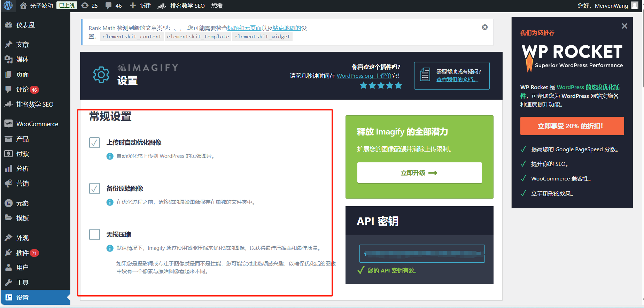Open 排名数学 SEO in the sidebar
The width and height of the screenshot is (644, 308).
34,105
